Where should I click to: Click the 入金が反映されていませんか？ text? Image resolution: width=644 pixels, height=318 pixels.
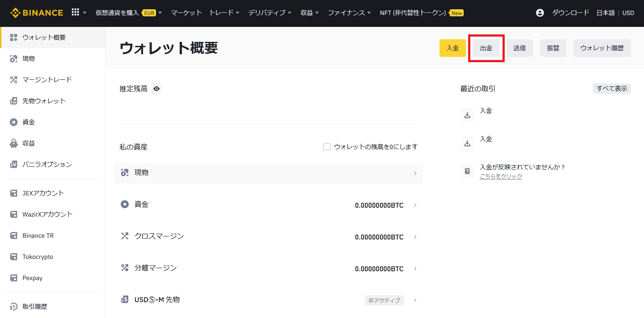(522, 167)
